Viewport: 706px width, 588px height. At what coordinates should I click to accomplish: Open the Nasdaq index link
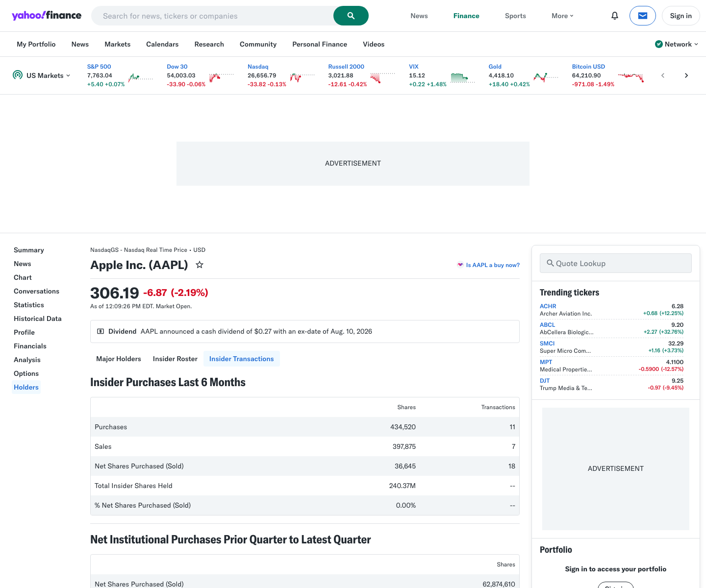(258, 67)
